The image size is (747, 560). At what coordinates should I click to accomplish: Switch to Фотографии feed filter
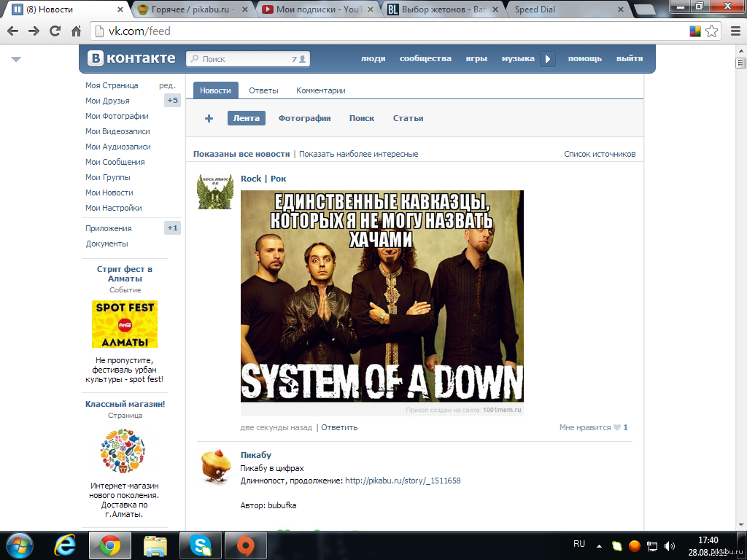pos(304,118)
